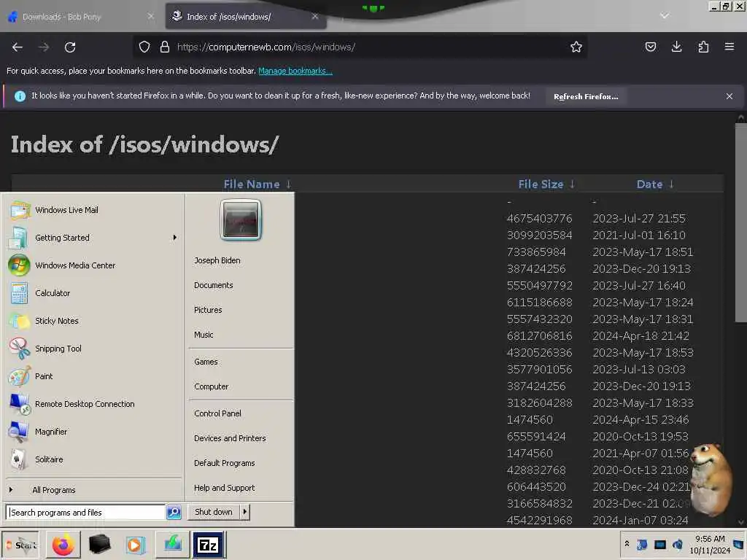Click the taskbar clock showing 9:56 AM
The width and height of the screenshot is (747, 560).
[710, 544]
